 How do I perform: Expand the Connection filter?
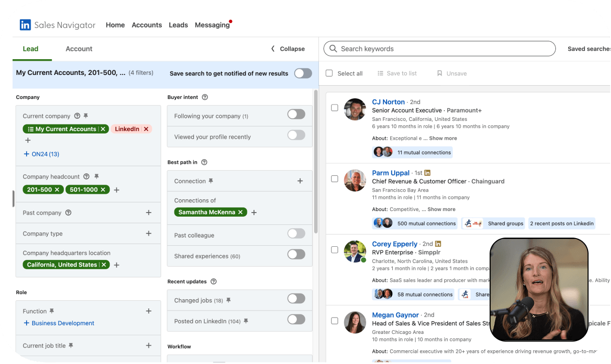300,180
